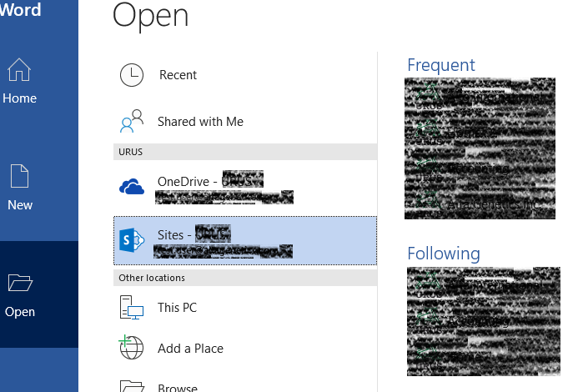The height and width of the screenshot is (392, 573).
Task: Click the New blank document icon
Action: pos(19,176)
